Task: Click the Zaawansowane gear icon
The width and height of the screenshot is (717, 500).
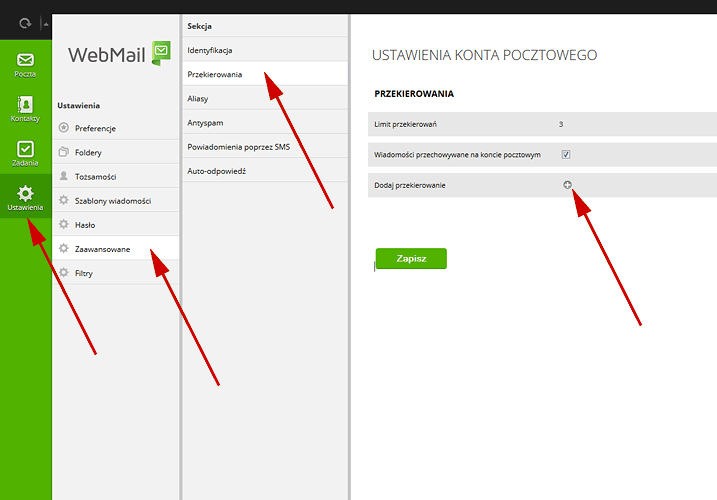Action: (64, 248)
